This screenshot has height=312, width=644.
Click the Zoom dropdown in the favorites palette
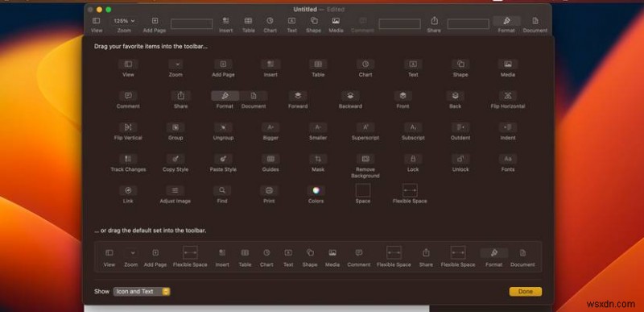pos(175,64)
